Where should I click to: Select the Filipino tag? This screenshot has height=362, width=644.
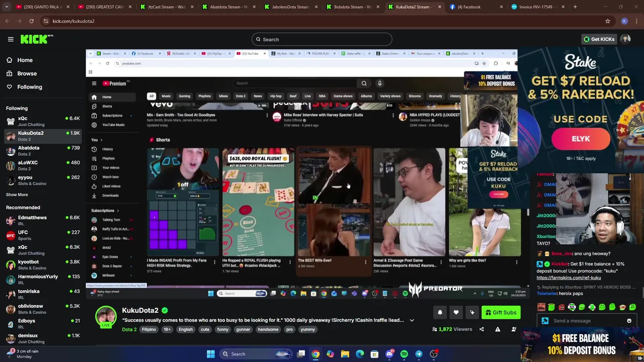148,329
